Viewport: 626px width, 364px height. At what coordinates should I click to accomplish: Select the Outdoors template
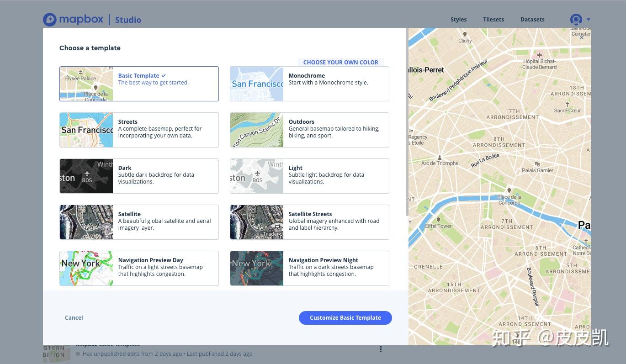(309, 130)
